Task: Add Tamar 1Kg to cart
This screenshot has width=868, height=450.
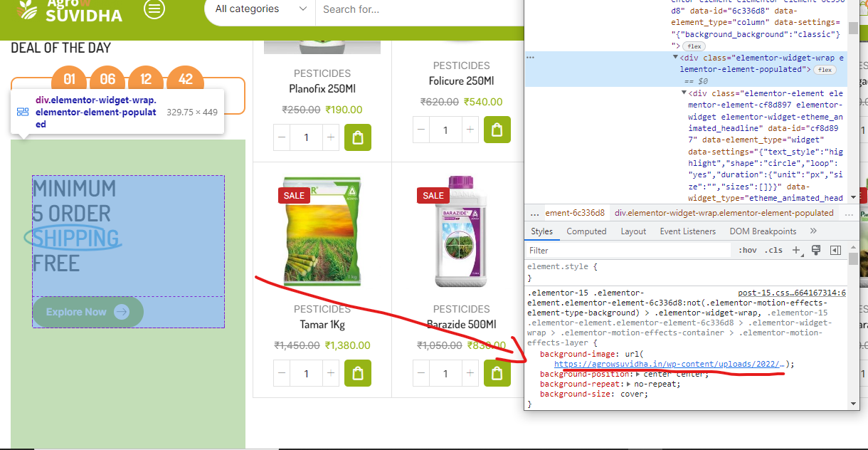Action: (359, 373)
